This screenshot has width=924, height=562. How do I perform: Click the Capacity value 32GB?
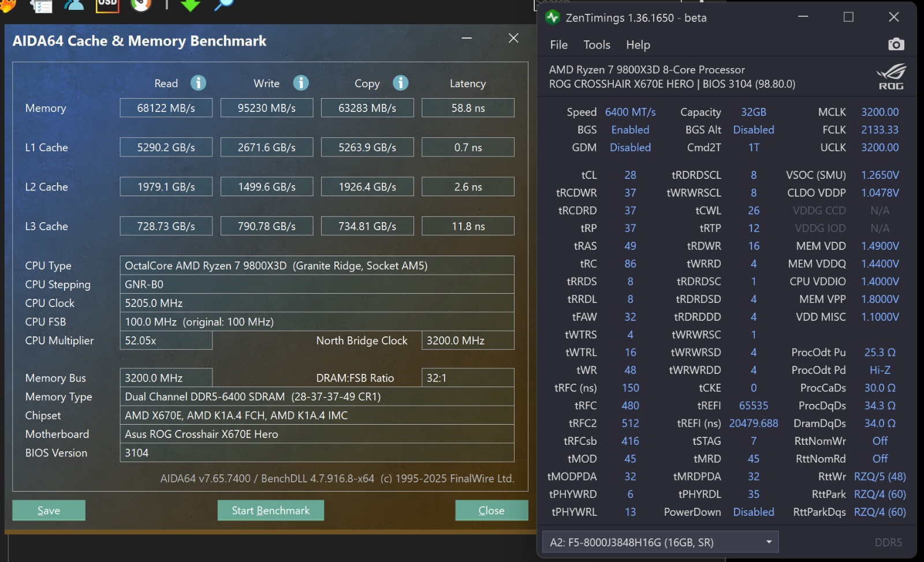[754, 112]
